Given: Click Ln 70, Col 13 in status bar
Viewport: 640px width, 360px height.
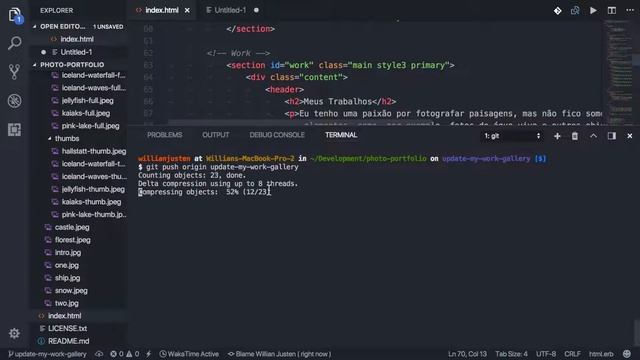Looking at the screenshot, I should point(467,354).
